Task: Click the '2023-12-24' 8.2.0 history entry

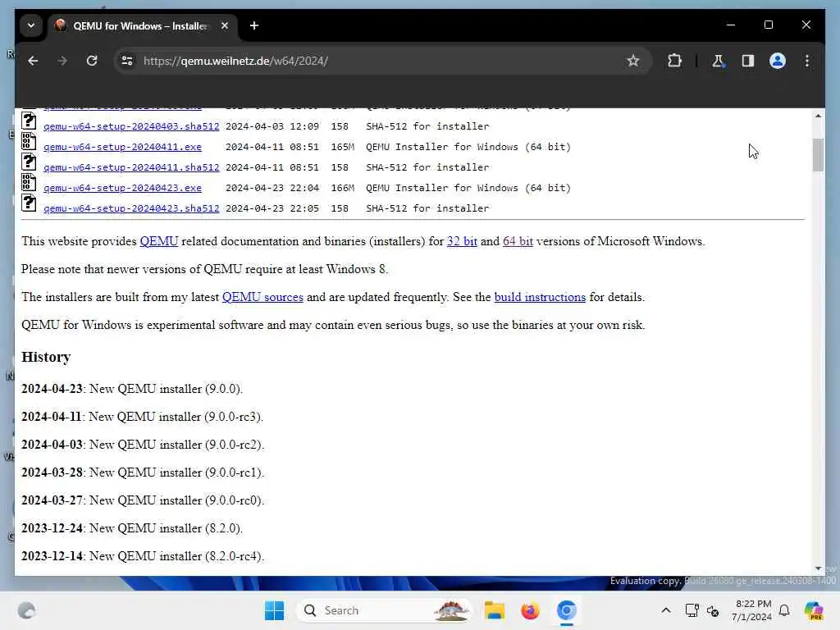Action: click(x=132, y=528)
